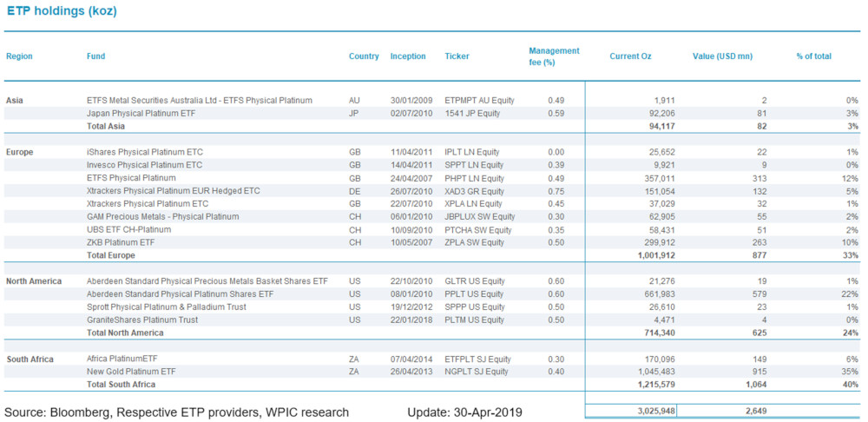Click Total Europe oz 1,001,912
The height and width of the screenshot is (422, 868).
coord(656,255)
